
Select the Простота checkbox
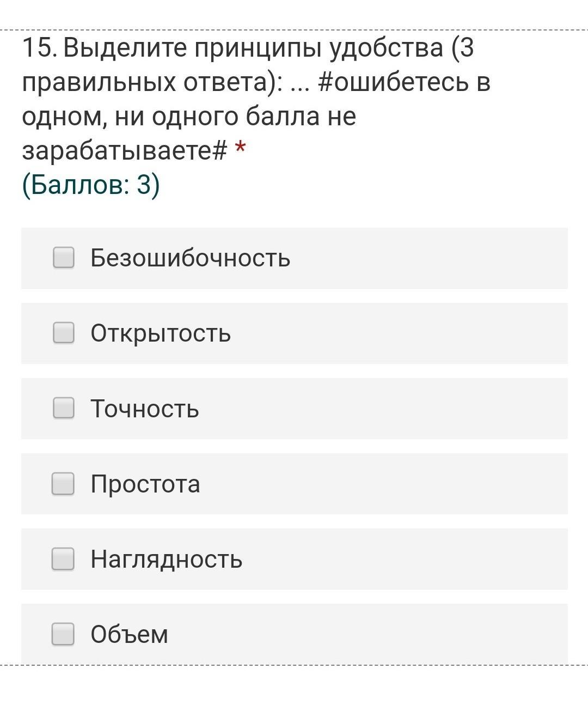tap(63, 483)
